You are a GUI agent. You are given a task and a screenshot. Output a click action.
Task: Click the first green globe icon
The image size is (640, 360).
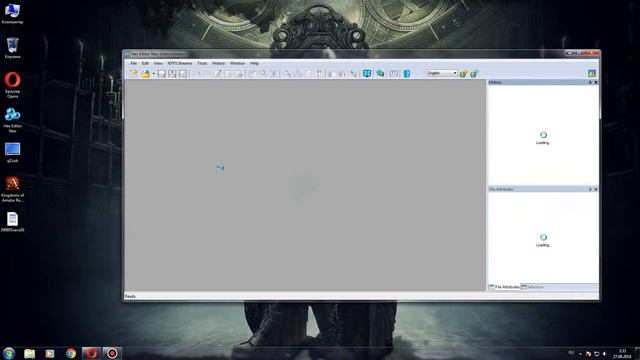(463, 74)
